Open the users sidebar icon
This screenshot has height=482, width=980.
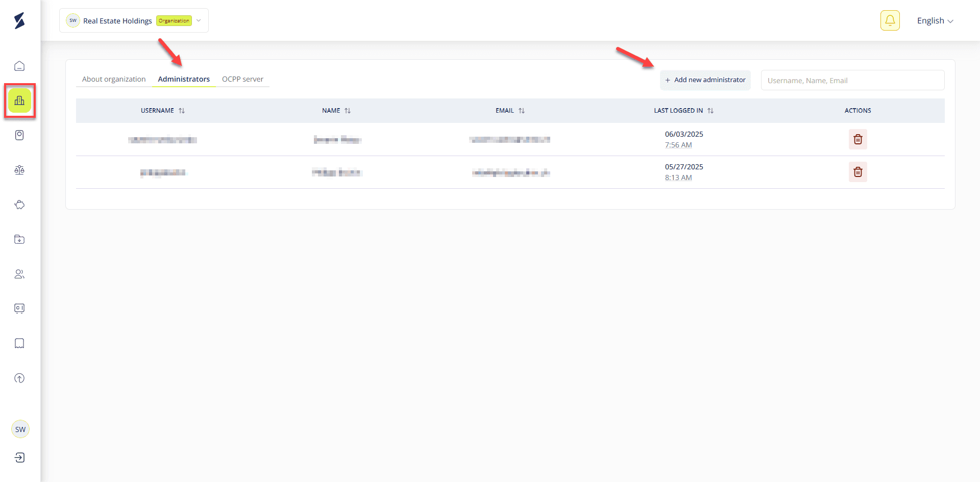pos(19,274)
